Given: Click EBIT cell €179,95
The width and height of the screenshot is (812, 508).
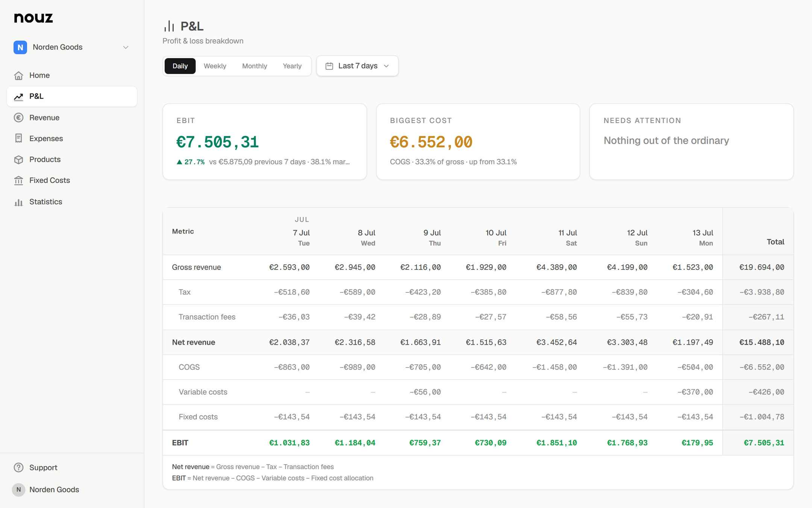Looking at the screenshot, I should [697, 443].
